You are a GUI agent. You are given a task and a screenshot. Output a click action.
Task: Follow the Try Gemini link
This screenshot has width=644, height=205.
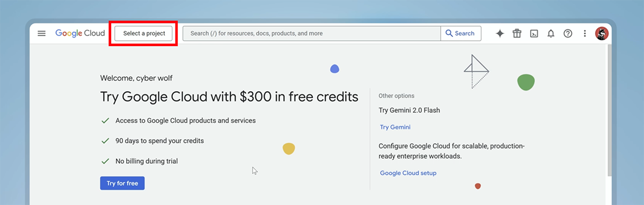coord(395,127)
